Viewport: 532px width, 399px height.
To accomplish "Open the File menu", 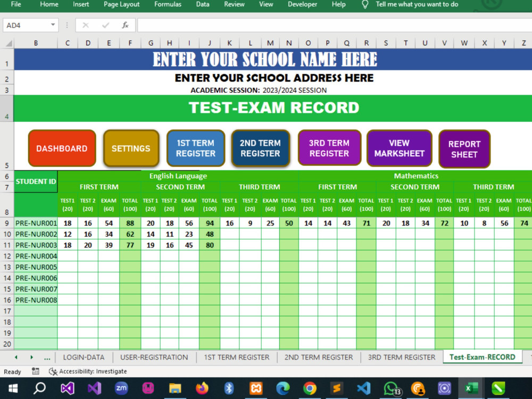I will pyautogui.click(x=16, y=4).
